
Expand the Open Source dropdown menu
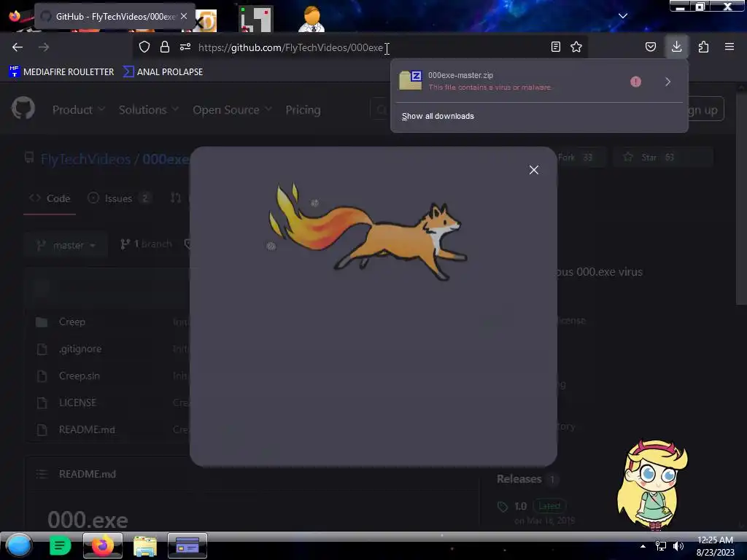pyautogui.click(x=232, y=110)
